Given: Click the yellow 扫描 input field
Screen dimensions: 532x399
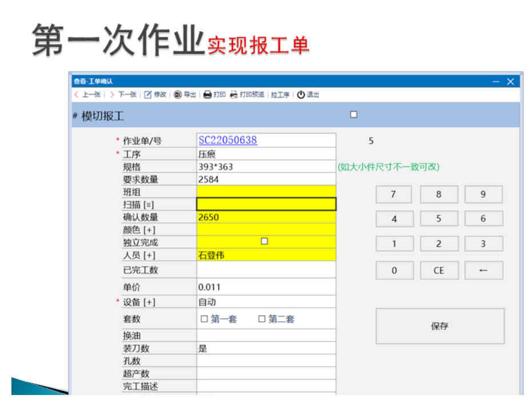Looking at the screenshot, I should click(266, 204).
